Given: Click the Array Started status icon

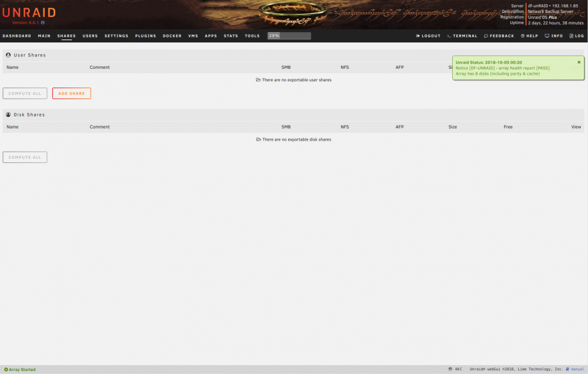Looking at the screenshot, I should click(6, 369).
